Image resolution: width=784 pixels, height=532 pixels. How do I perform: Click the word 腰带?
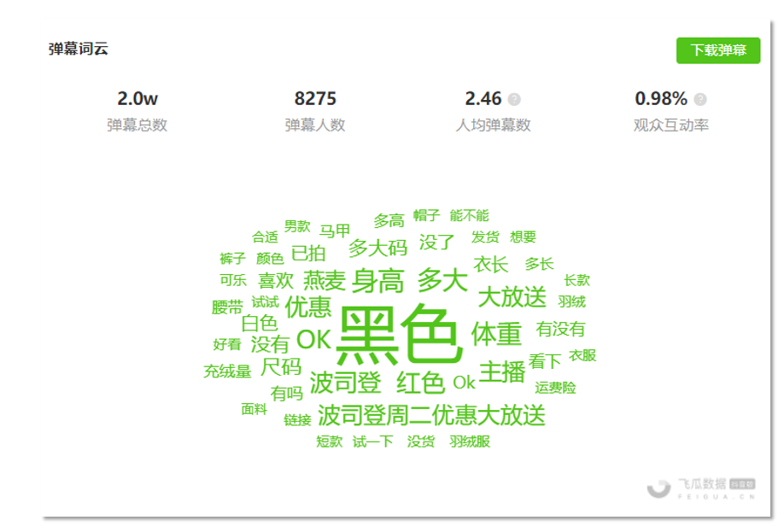coord(227,307)
